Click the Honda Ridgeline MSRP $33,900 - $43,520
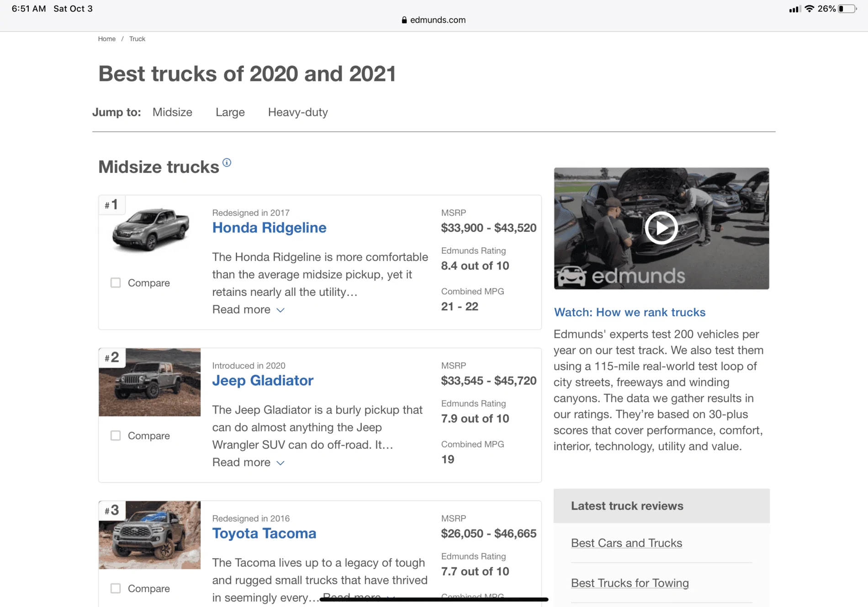The image size is (868, 607). pos(488,228)
